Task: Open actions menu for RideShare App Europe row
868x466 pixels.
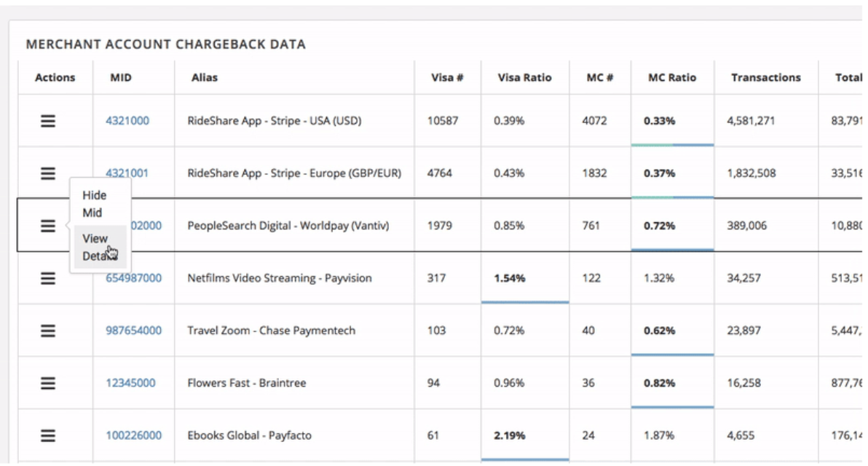Action: [x=48, y=173]
